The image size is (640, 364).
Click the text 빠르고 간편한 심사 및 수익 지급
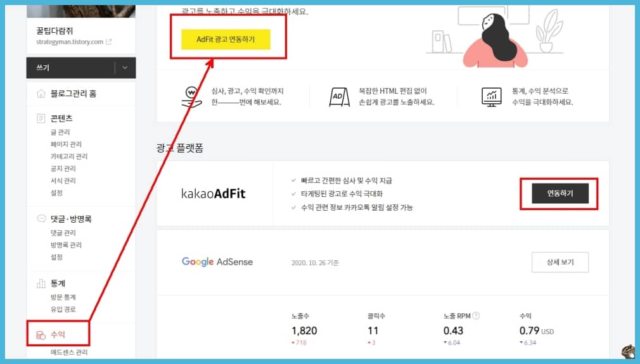346,180
